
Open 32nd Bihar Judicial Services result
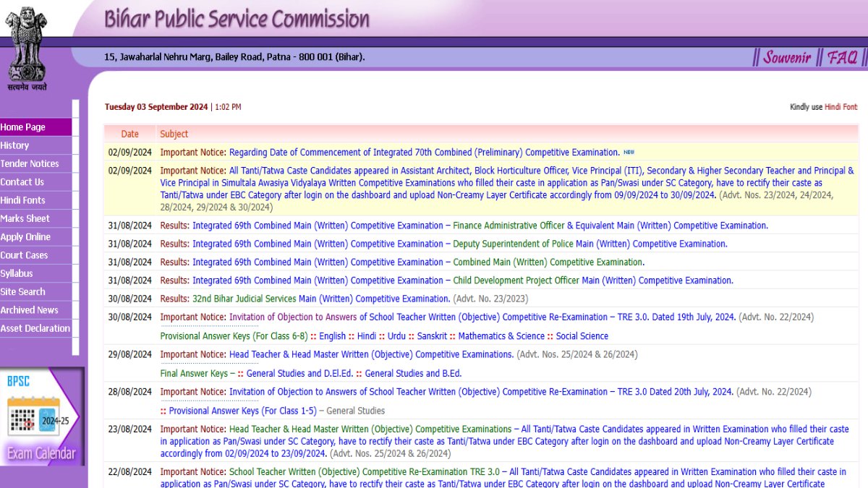coord(321,299)
